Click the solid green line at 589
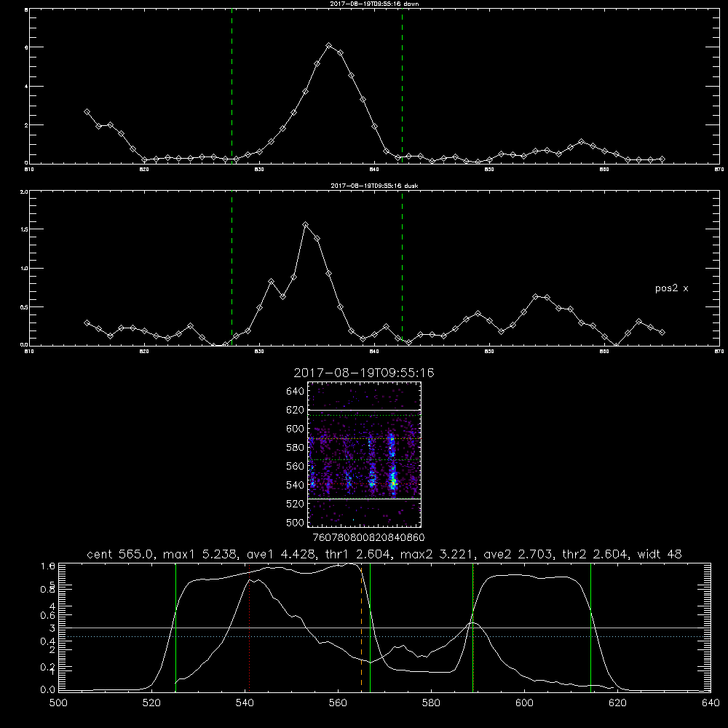This screenshot has width=728, height=728. 472,628
